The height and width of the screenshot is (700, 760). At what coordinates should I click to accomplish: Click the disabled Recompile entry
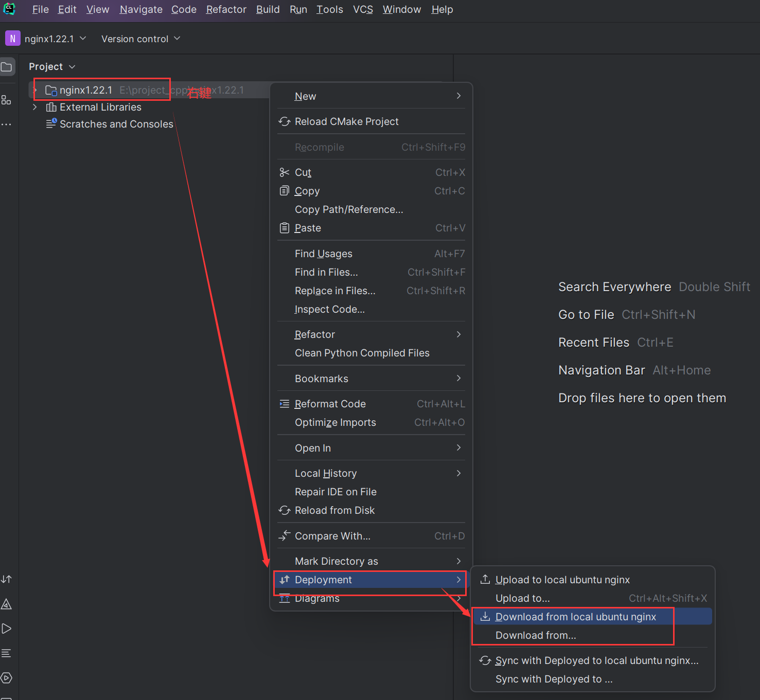click(371, 147)
